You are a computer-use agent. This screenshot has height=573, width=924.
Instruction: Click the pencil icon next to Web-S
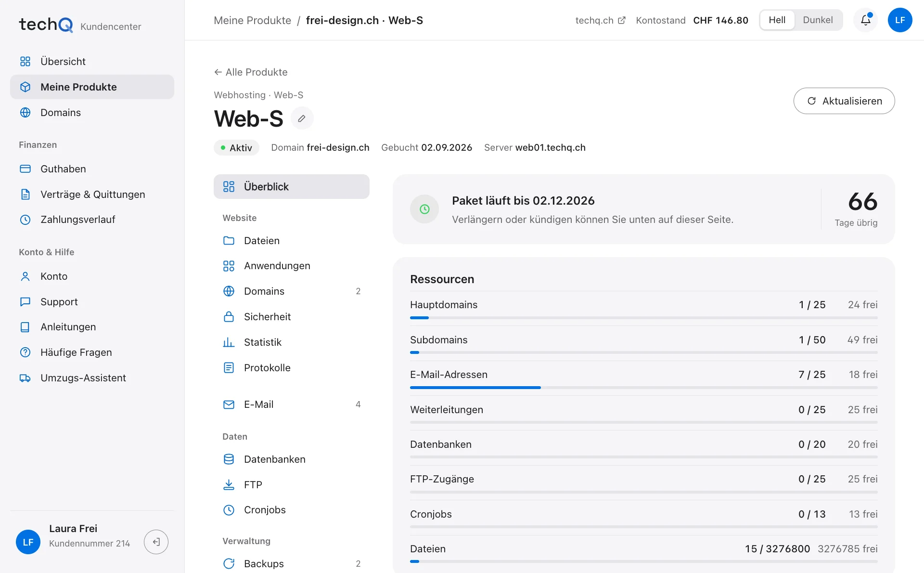point(302,118)
